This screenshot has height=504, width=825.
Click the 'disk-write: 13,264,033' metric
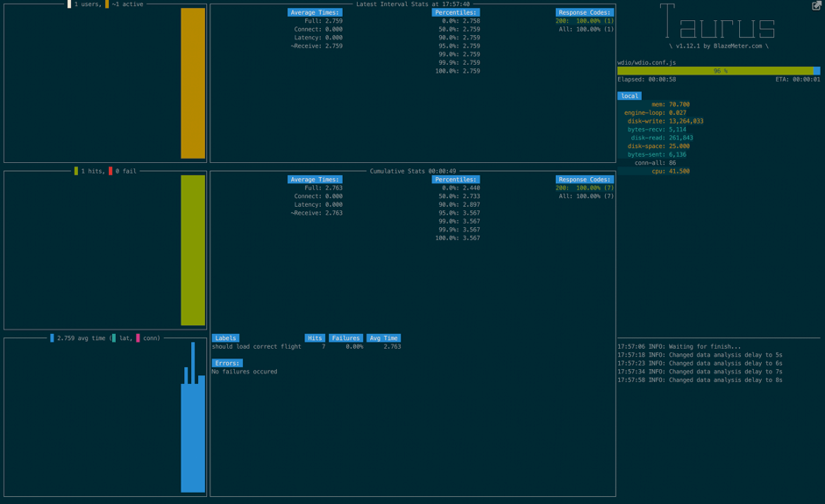[x=665, y=121]
